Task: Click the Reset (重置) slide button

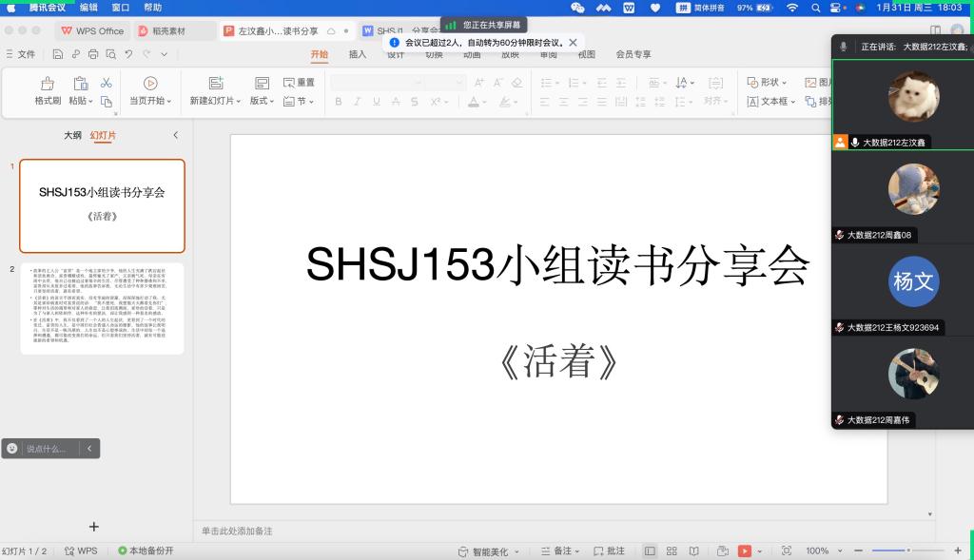Action: [299, 83]
